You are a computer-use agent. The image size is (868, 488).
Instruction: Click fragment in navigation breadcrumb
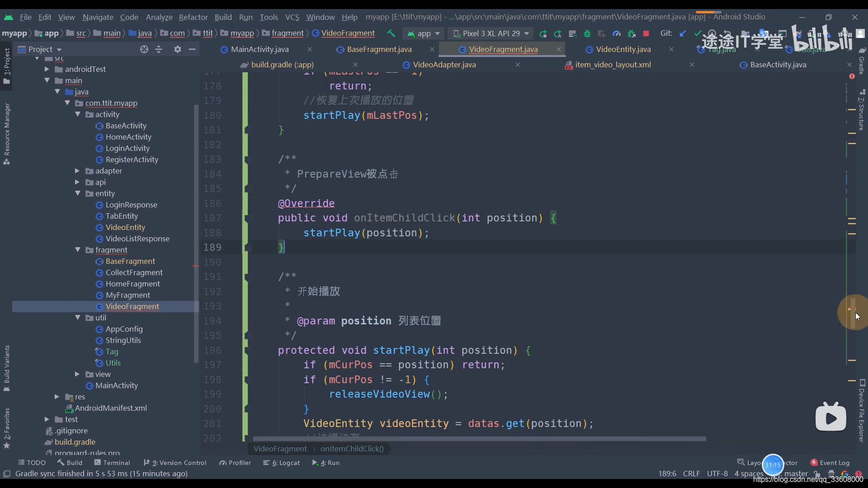point(288,33)
